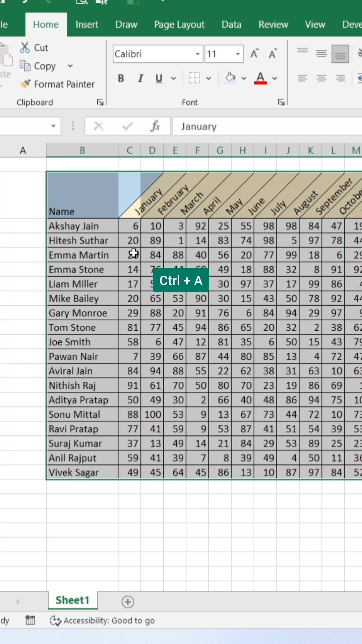Confirm entry with formula bar checkmark
The height and width of the screenshot is (644, 362).
click(127, 126)
